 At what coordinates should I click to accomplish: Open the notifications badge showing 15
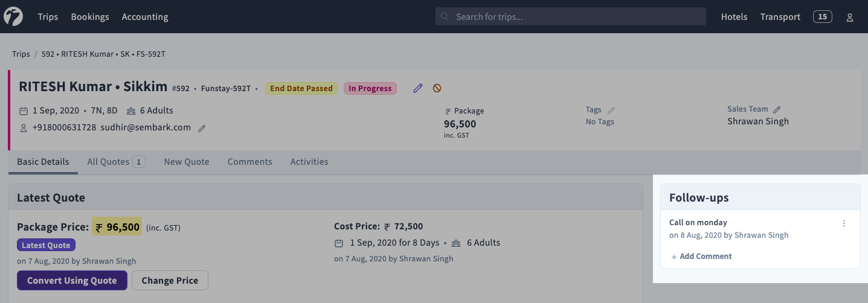click(x=822, y=17)
